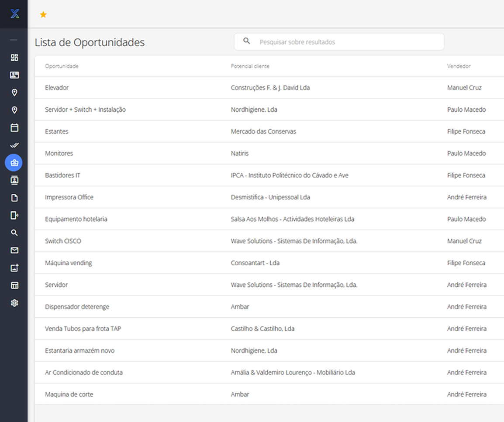Sort by the Oportunidade column header

62,66
